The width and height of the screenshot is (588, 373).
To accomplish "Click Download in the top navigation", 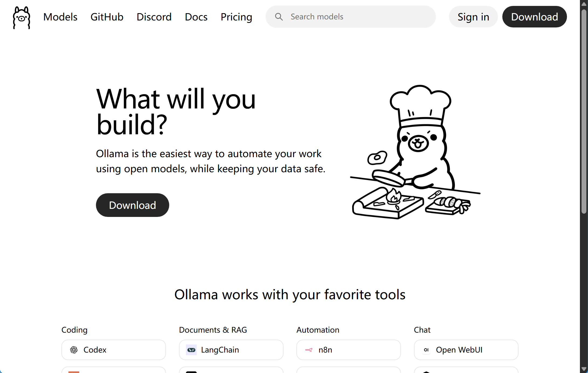I will point(534,17).
